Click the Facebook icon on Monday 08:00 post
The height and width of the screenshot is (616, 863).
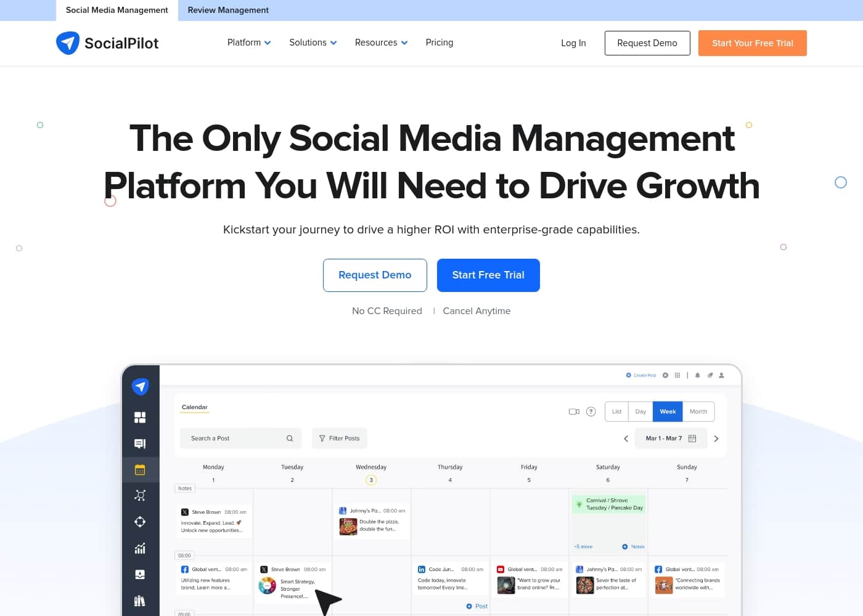184,570
